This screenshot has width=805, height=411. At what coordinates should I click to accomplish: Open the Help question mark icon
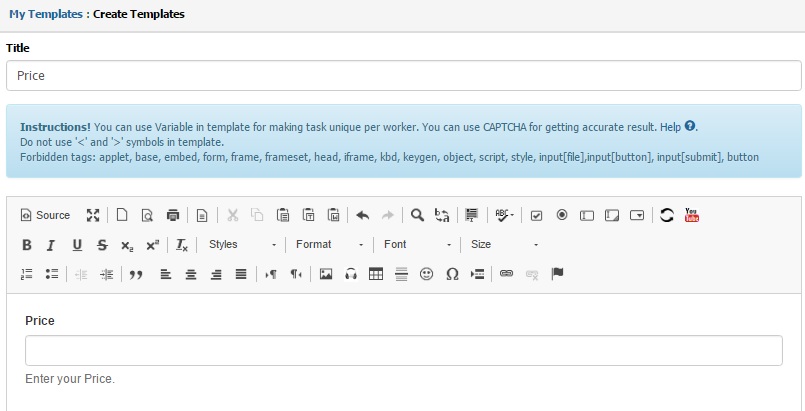[x=690, y=126]
